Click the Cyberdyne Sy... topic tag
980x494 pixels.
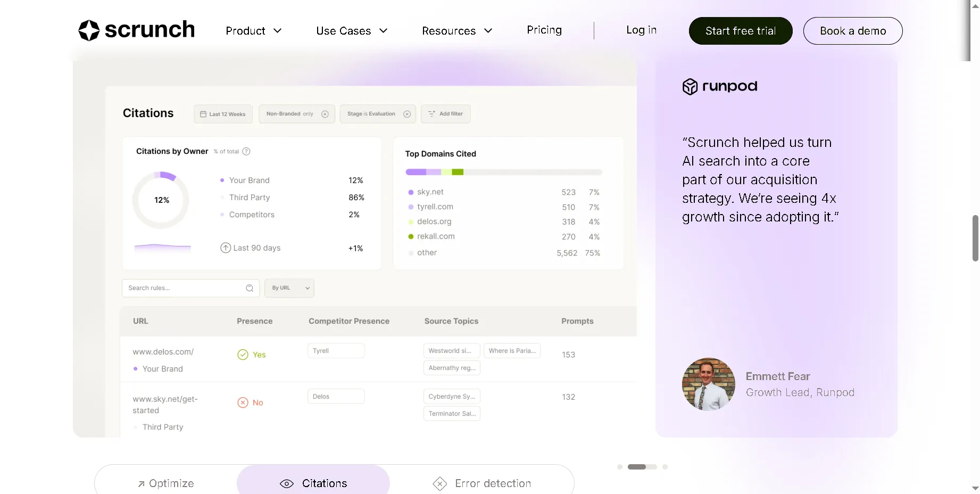452,397
